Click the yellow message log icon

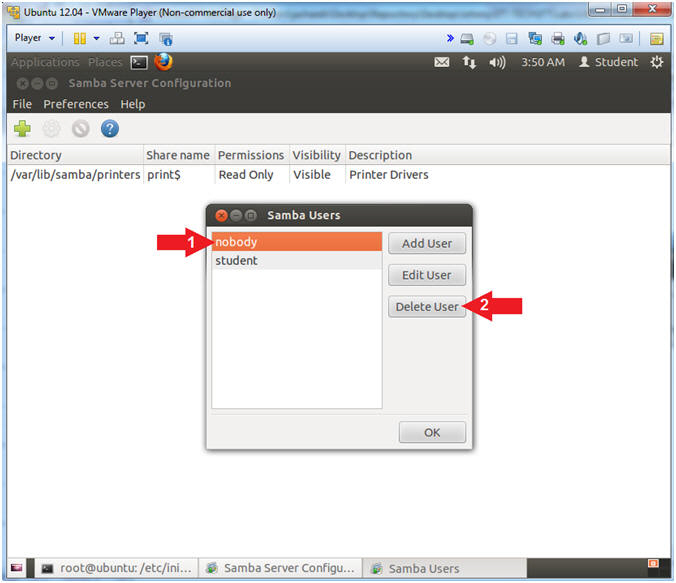(x=657, y=39)
